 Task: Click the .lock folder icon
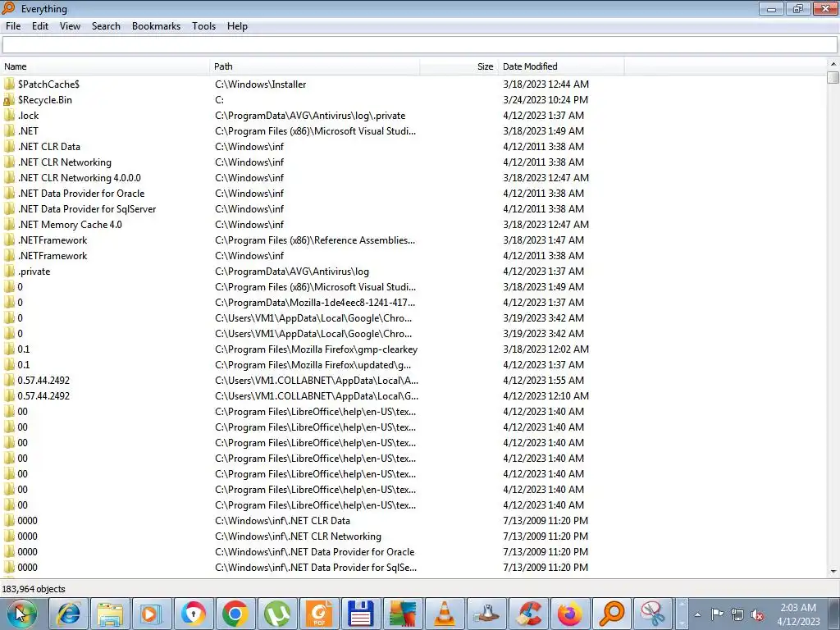[9, 115]
